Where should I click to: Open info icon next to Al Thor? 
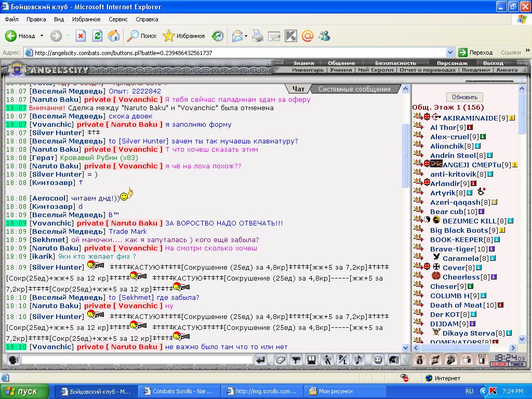[x=470, y=127]
